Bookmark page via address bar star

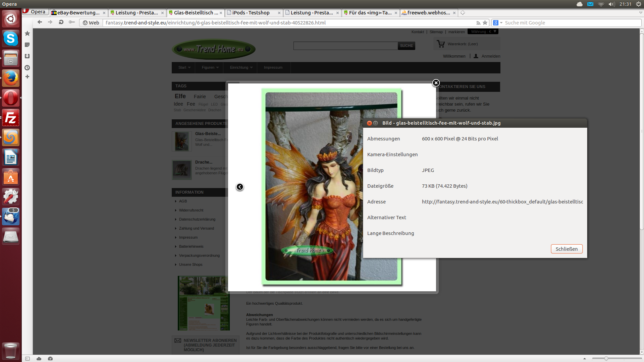coord(485,23)
